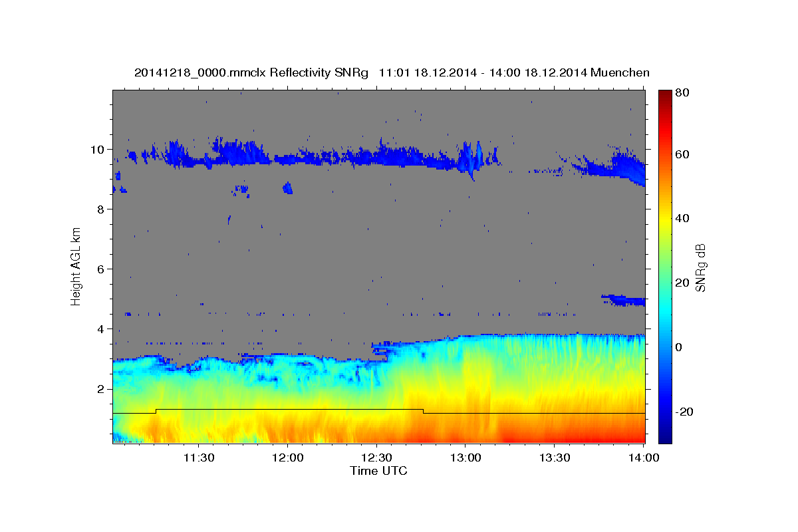Click the 'Time UTC' axis label
Viewport: 798px width, 532px height.
pos(378,471)
